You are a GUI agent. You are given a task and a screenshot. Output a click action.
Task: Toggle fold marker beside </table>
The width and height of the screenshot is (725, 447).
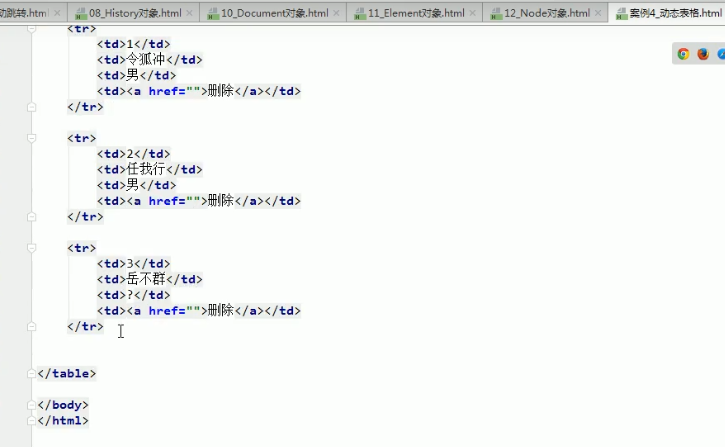[x=31, y=374]
